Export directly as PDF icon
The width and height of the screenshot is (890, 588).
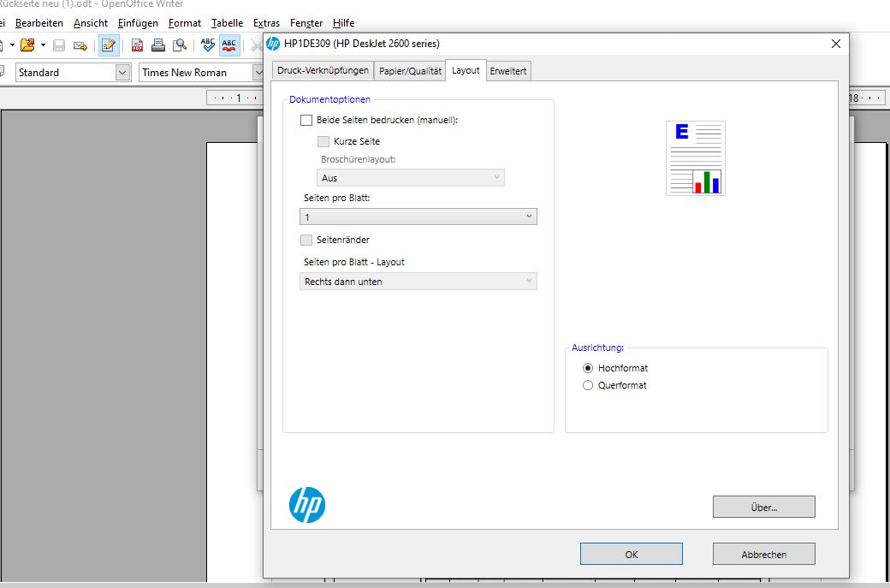(x=138, y=45)
